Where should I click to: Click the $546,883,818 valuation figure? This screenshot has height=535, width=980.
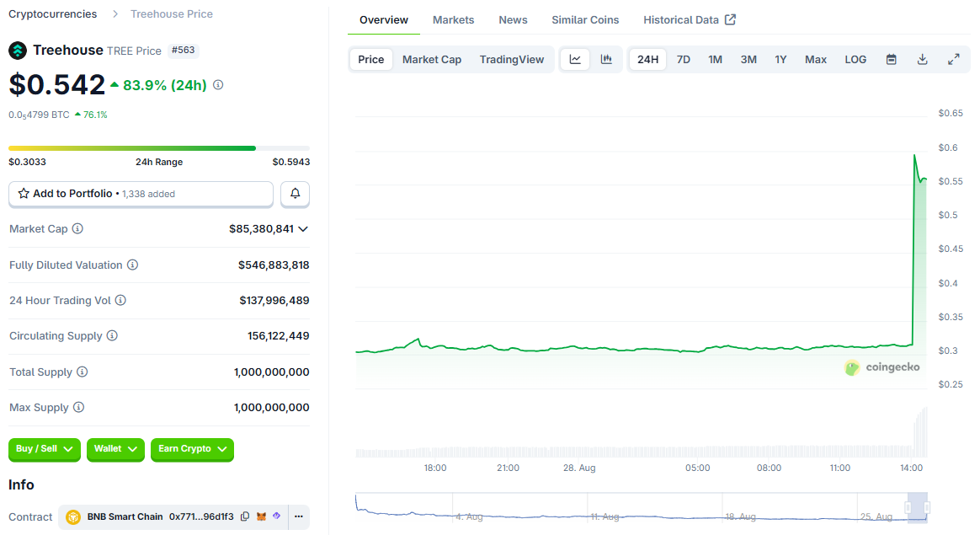[274, 265]
